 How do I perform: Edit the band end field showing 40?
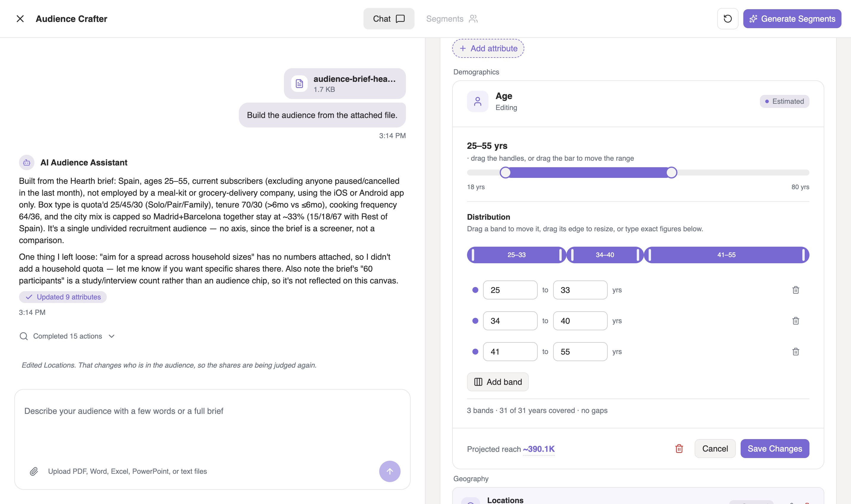tap(580, 321)
